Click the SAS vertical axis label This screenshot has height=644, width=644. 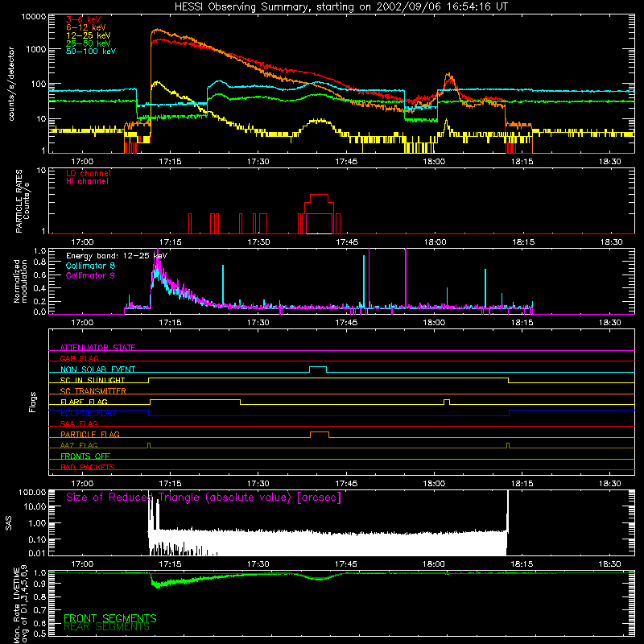tap(9, 523)
